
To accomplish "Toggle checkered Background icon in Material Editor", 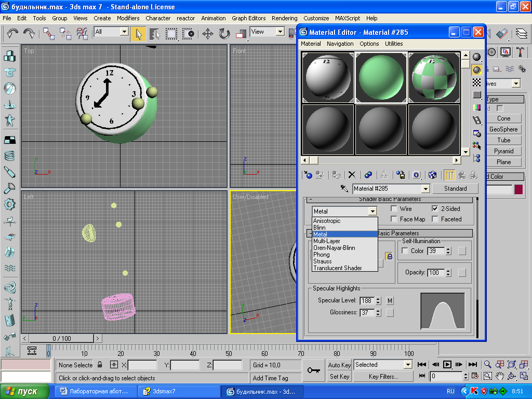I will coord(477,83).
